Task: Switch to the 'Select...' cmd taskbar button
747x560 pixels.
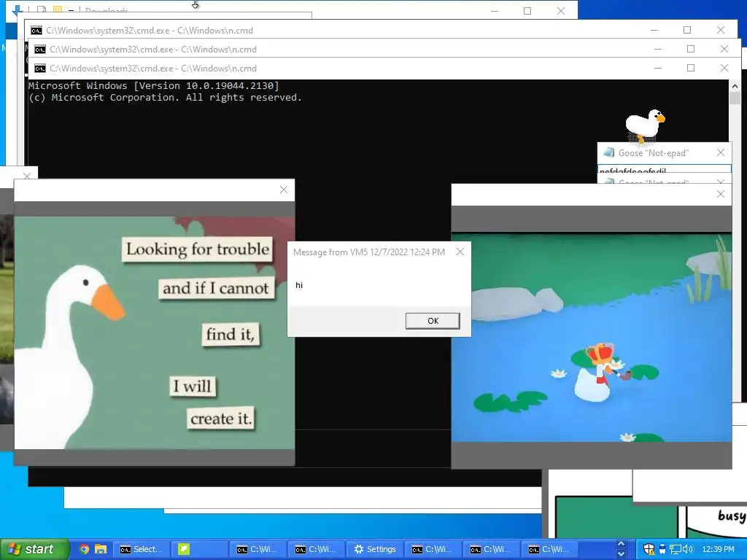Action: [141, 549]
